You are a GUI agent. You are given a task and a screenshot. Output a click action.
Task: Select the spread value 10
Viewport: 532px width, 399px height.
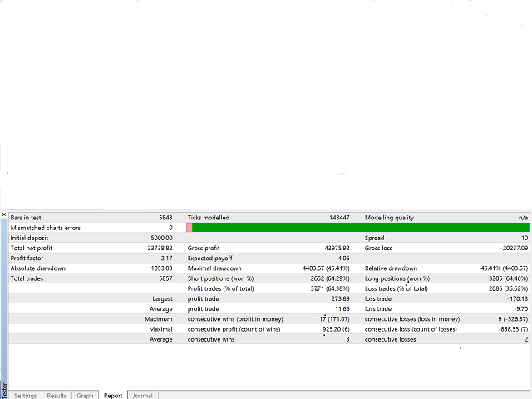[525, 239]
